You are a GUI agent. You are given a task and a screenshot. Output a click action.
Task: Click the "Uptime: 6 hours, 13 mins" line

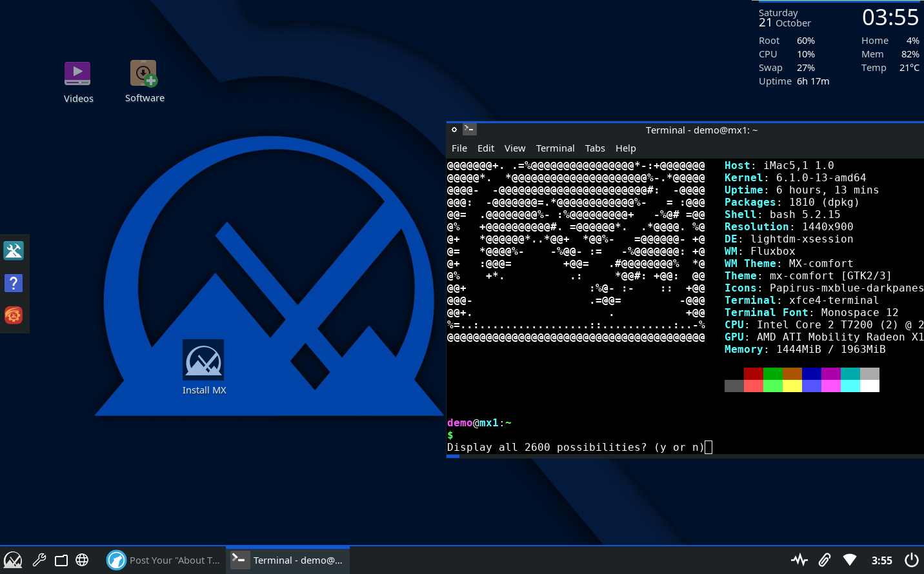(x=802, y=190)
